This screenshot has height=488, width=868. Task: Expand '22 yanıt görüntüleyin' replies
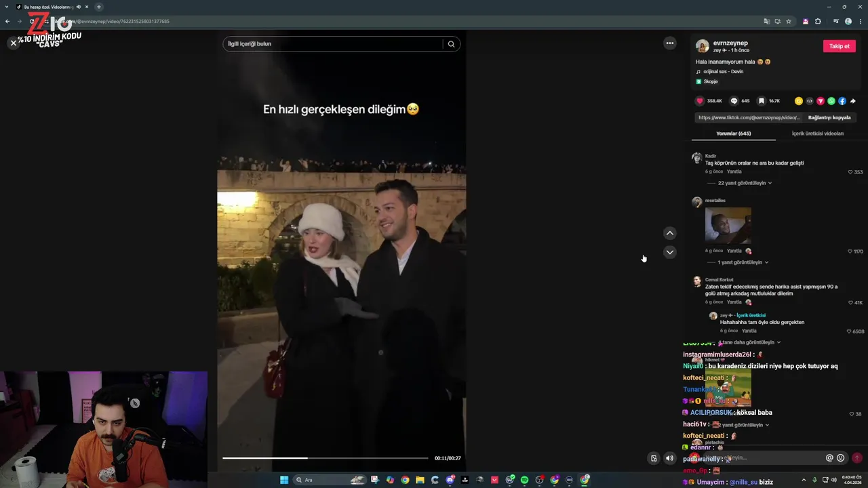(745, 183)
